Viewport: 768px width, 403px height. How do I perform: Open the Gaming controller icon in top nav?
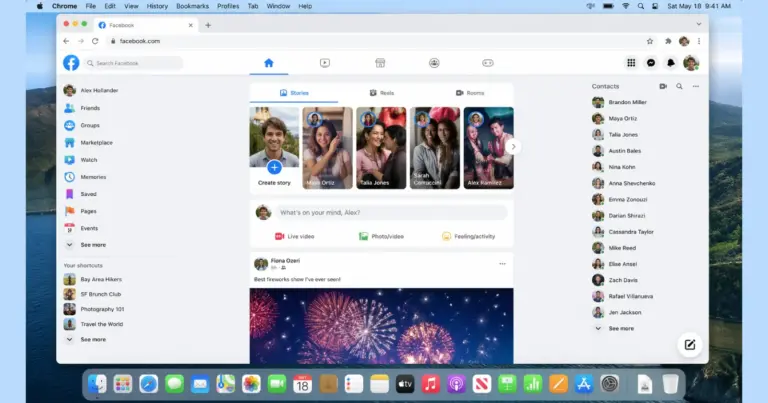[488, 63]
